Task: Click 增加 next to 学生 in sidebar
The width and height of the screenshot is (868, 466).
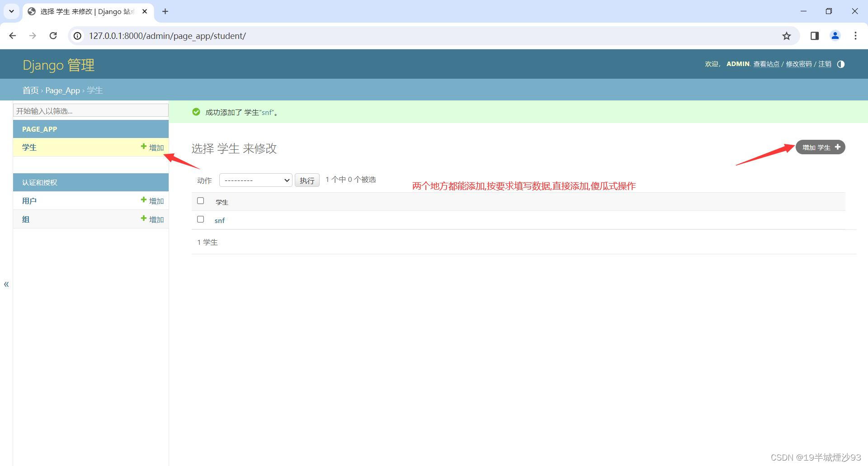Action: [152, 147]
